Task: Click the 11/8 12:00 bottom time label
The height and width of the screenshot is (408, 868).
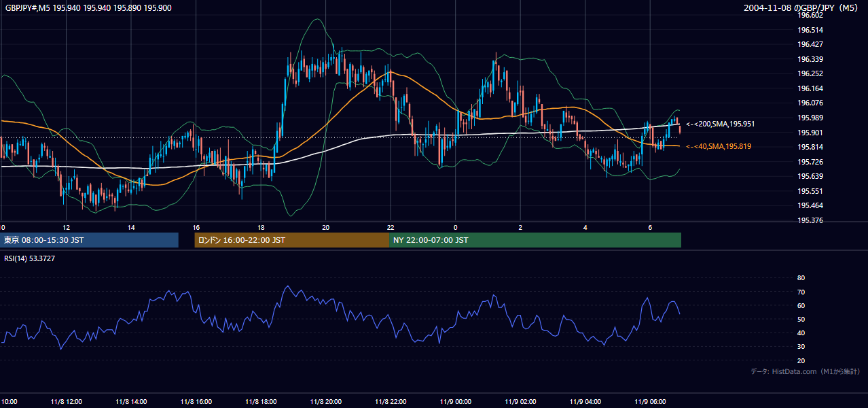Action: point(66,402)
